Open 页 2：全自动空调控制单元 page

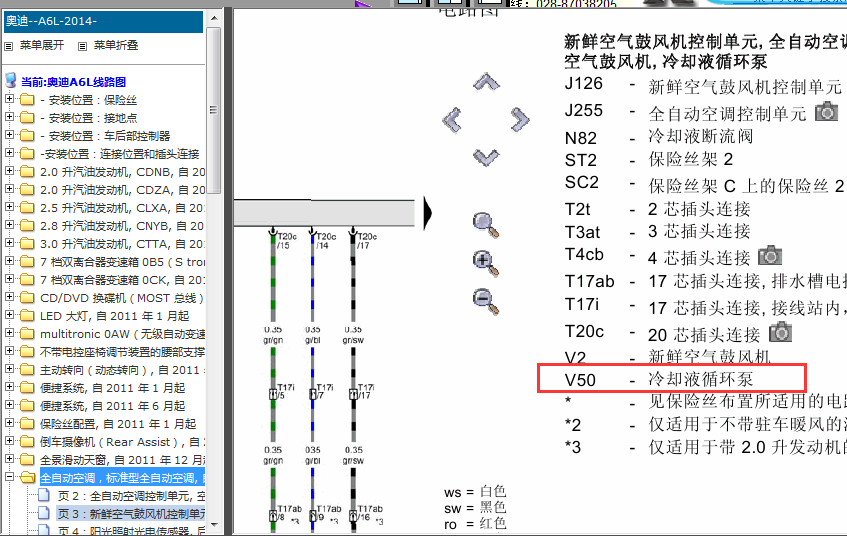pyautogui.click(x=131, y=496)
